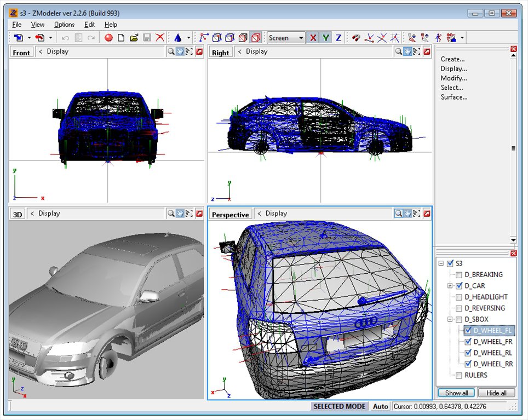
Task: Select faces level cube icon
Action: point(229,38)
